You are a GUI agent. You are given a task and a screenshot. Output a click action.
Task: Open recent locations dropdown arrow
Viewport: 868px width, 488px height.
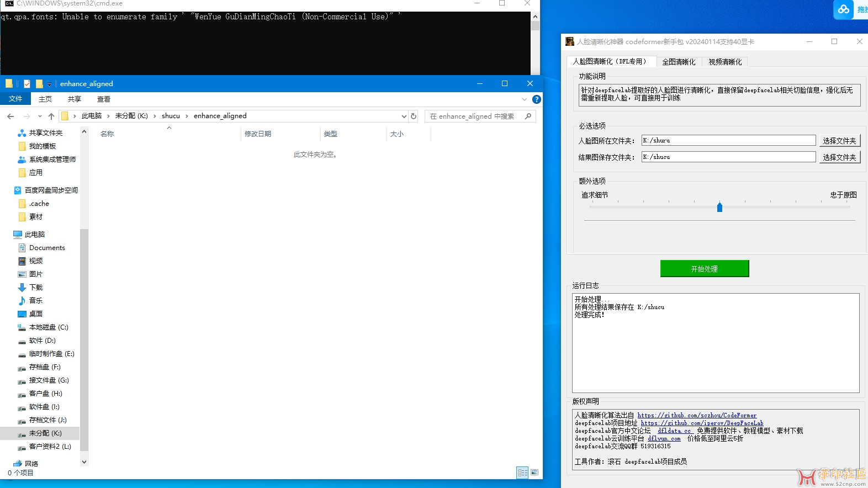[x=40, y=116]
